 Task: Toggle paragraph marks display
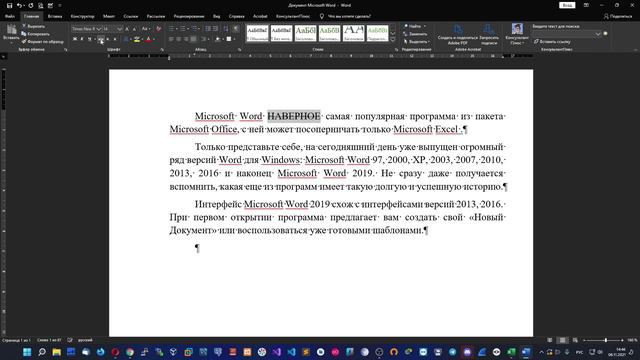[236, 29]
